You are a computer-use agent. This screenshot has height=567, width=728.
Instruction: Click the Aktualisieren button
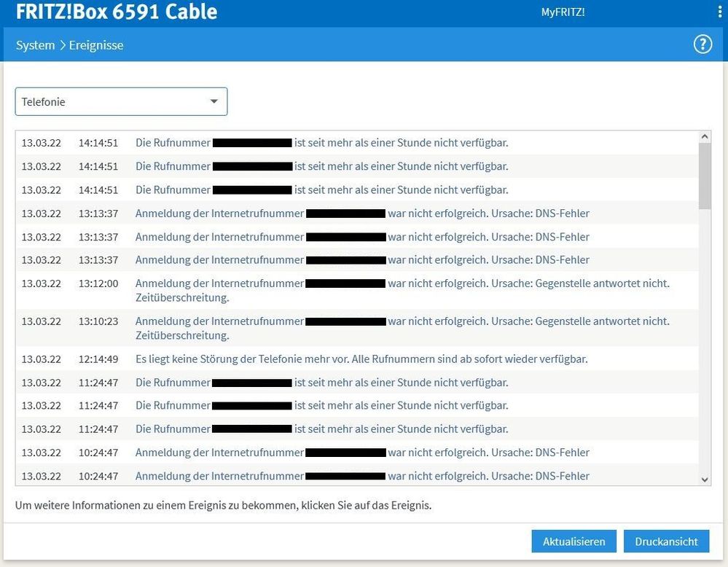point(574,541)
